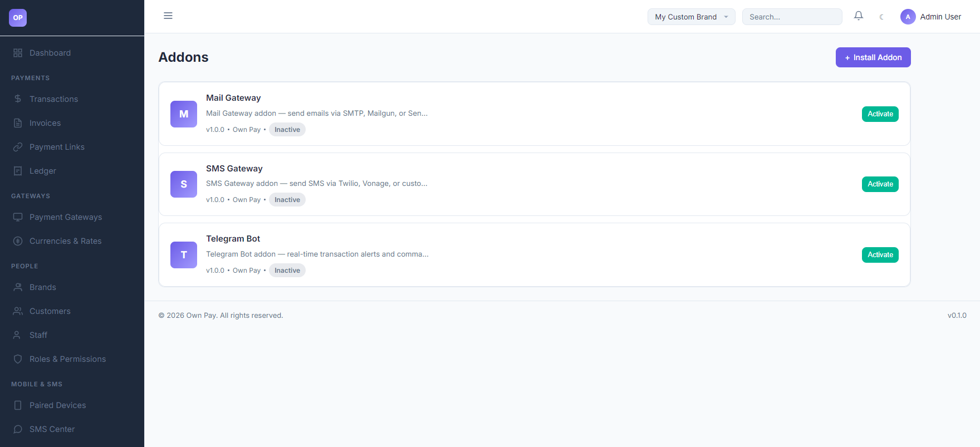Click v0.1.0 version in footer
Screen dimensions: 980x447
957,316
